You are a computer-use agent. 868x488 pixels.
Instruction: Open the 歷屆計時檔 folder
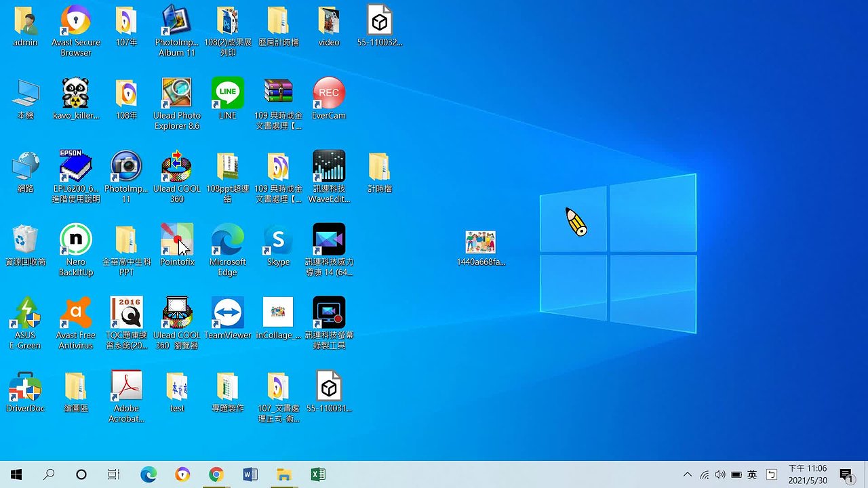[278, 22]
